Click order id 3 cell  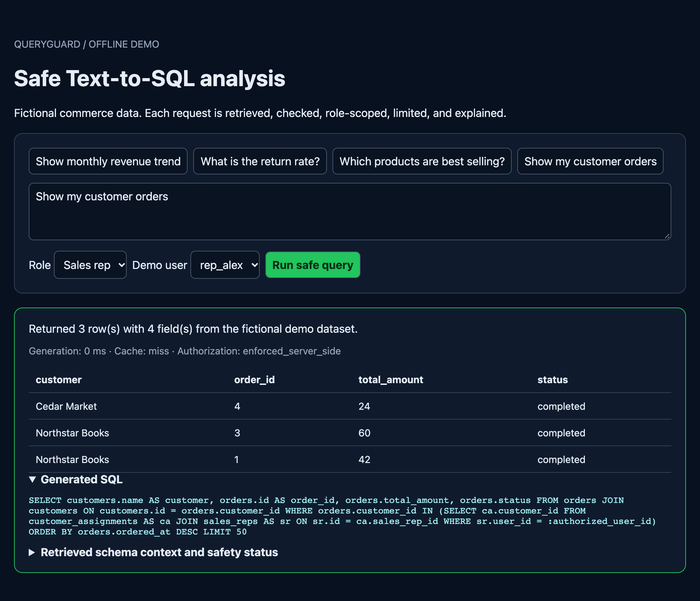237,433
